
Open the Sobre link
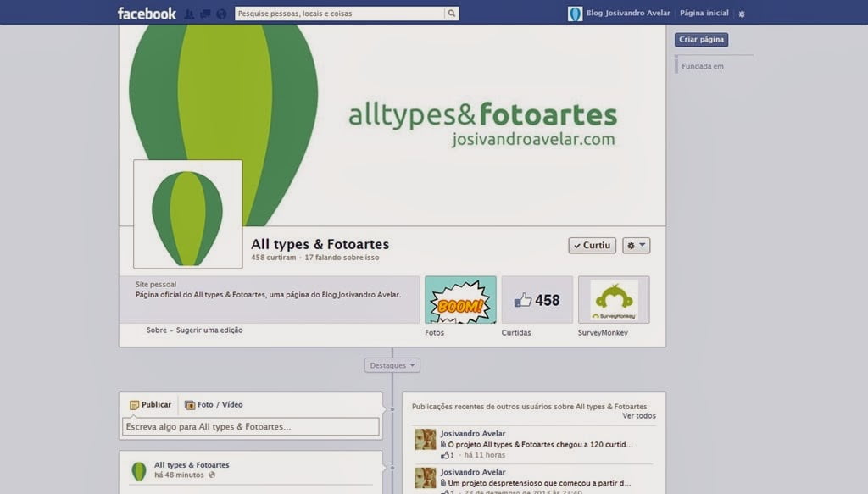click(x=157, y=330)
